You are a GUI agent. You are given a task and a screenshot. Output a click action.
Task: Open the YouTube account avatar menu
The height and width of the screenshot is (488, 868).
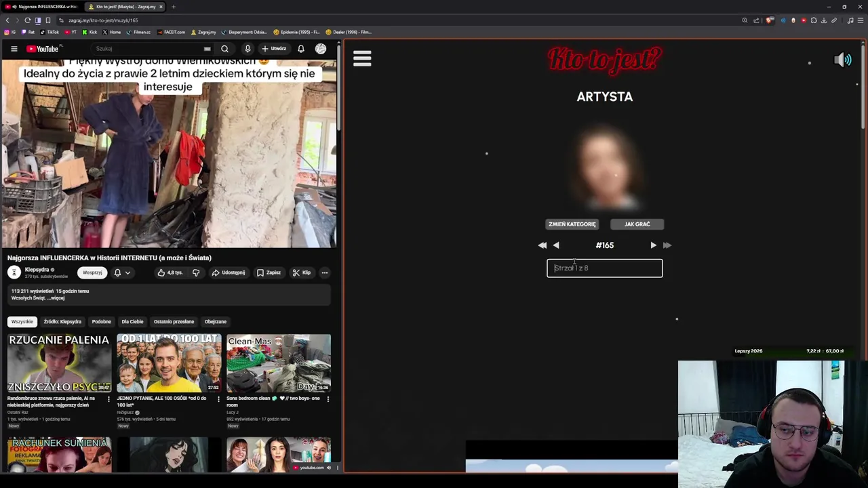tap(321, 49)
